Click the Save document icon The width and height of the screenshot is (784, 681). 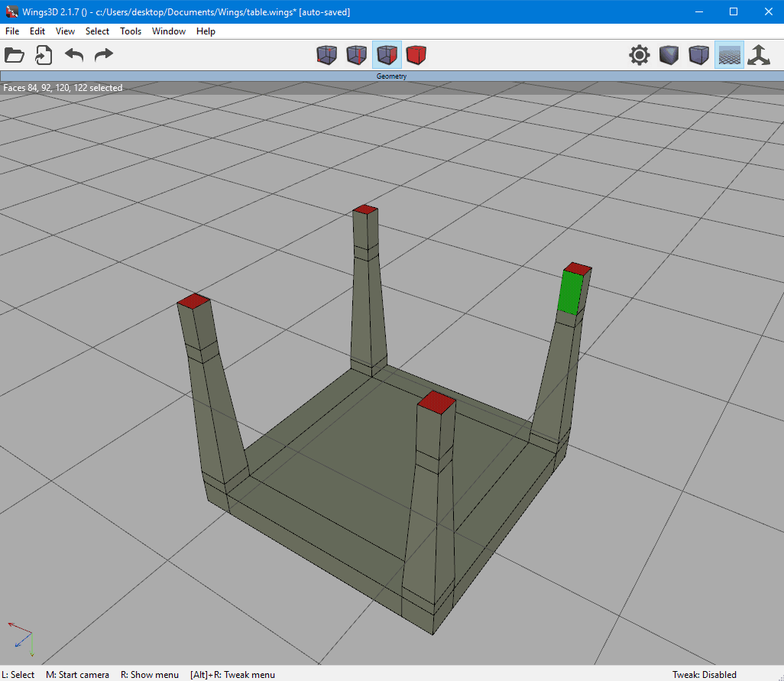click(44, 55)
